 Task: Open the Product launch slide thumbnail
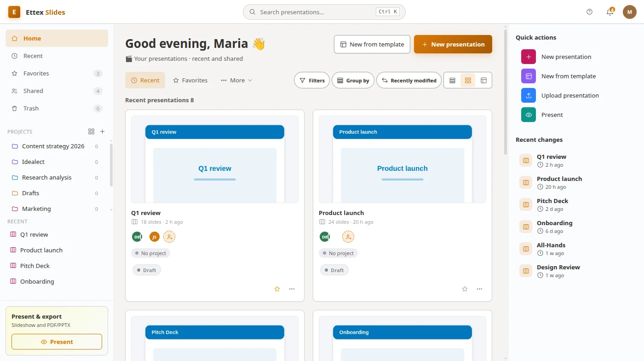click(402, 159)
